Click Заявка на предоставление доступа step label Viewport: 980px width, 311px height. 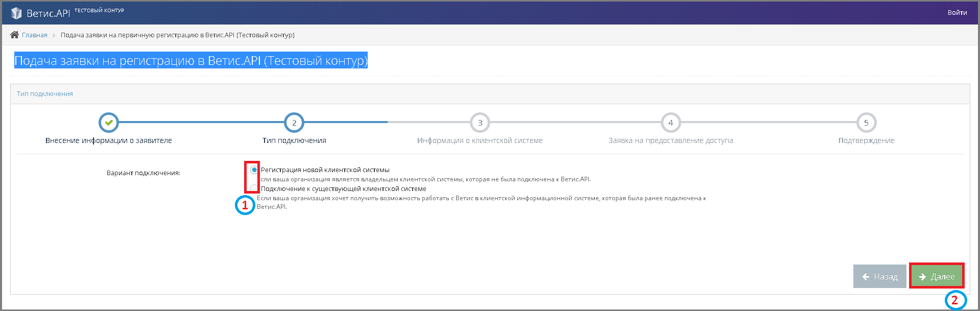(671, 140)
